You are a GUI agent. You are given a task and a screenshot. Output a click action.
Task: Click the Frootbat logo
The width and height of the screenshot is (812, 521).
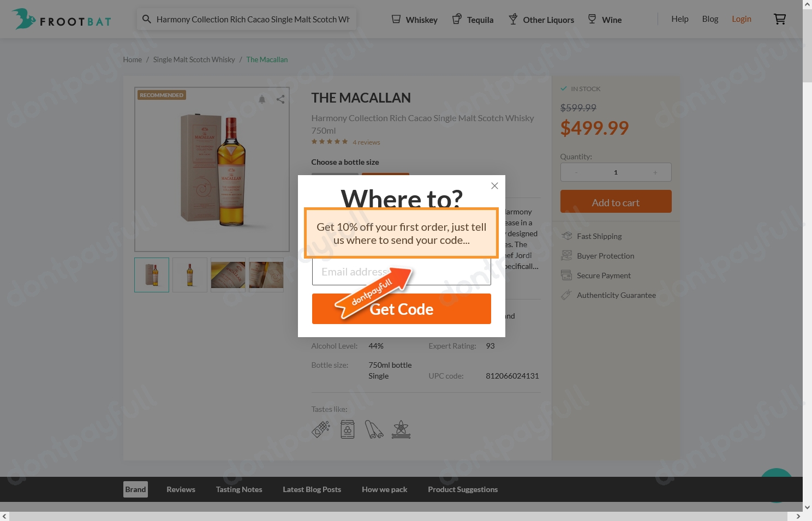coord(62,19)
